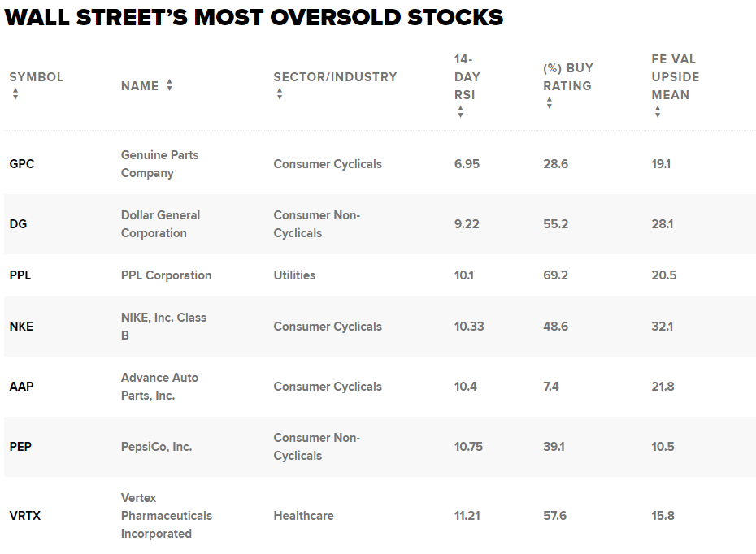
Task: Click the Vertex Pharmaceuticals Incorporated name
Action: click(167, 516)
